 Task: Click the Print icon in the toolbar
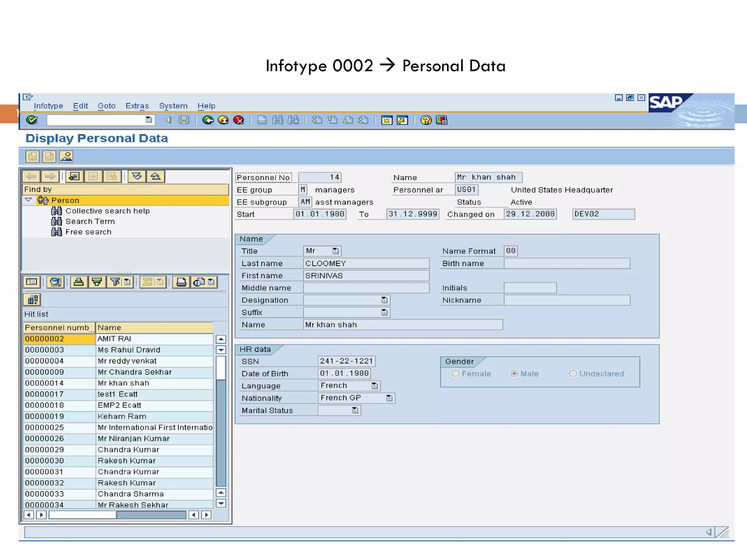pyautogui.click(x=262, y=120)
